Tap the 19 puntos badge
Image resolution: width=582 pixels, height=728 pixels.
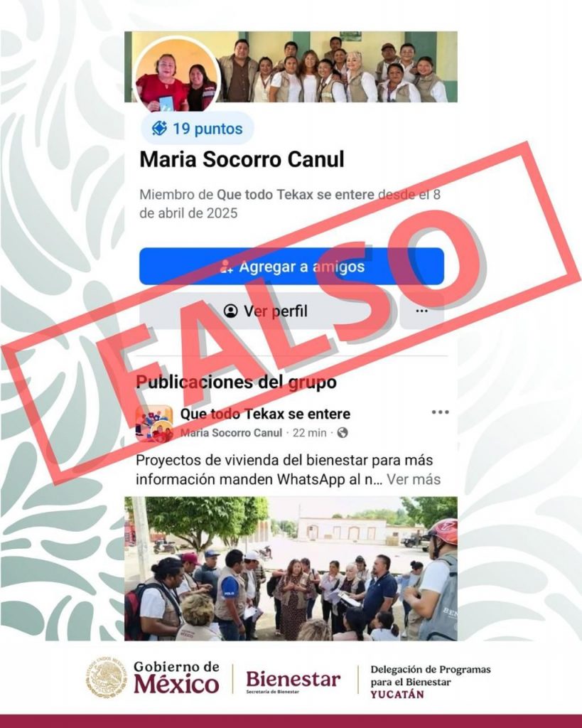[198, 129]
